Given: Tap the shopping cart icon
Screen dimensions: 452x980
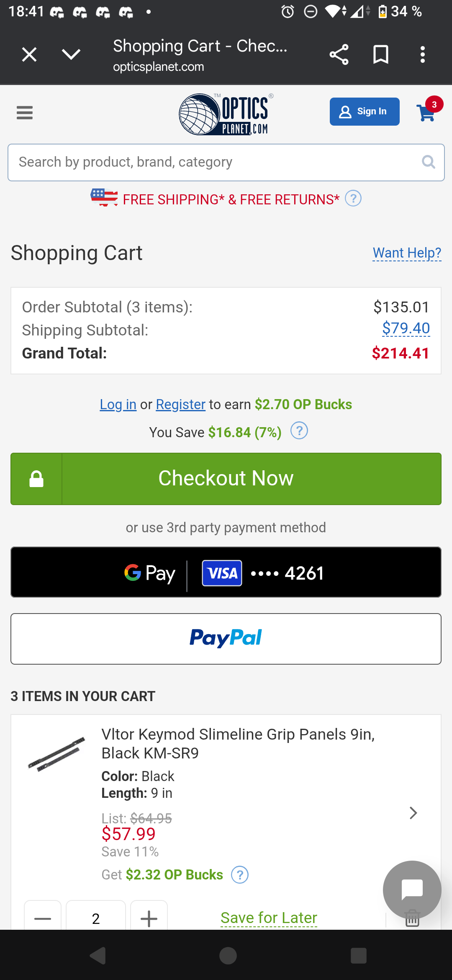Looking at the screenshot, I should click(x=427, y=112).
